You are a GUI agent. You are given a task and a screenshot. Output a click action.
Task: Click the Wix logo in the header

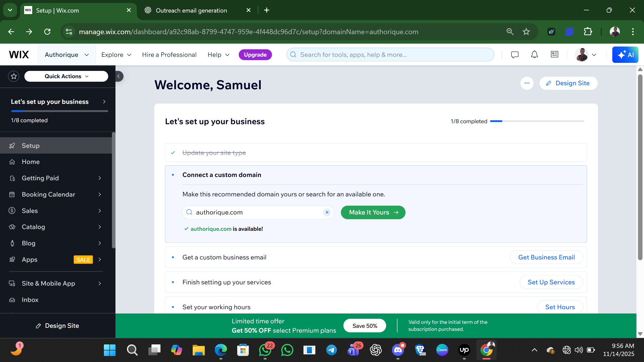click(19, 55)
